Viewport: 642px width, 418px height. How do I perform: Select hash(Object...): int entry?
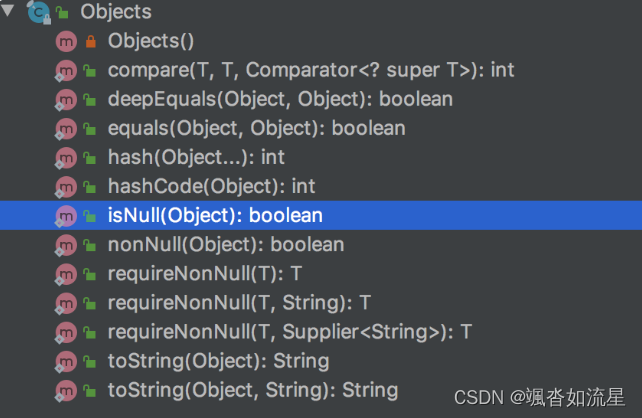[196, 157]
